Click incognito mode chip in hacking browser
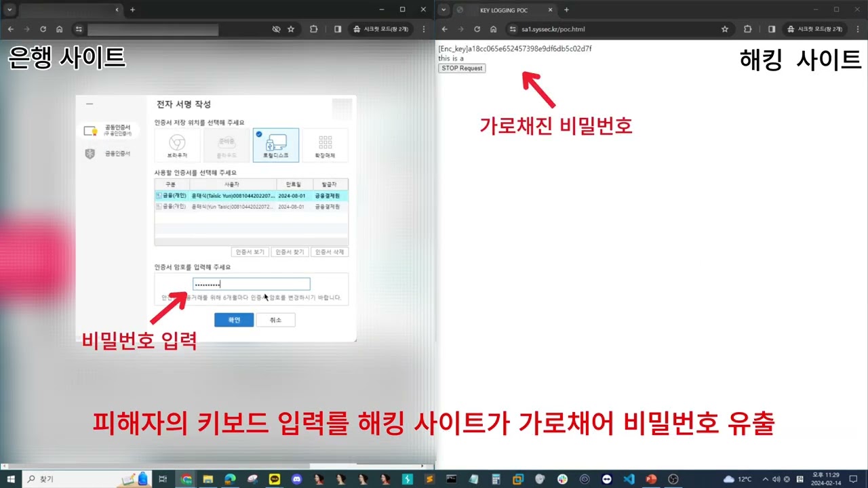 815,29
